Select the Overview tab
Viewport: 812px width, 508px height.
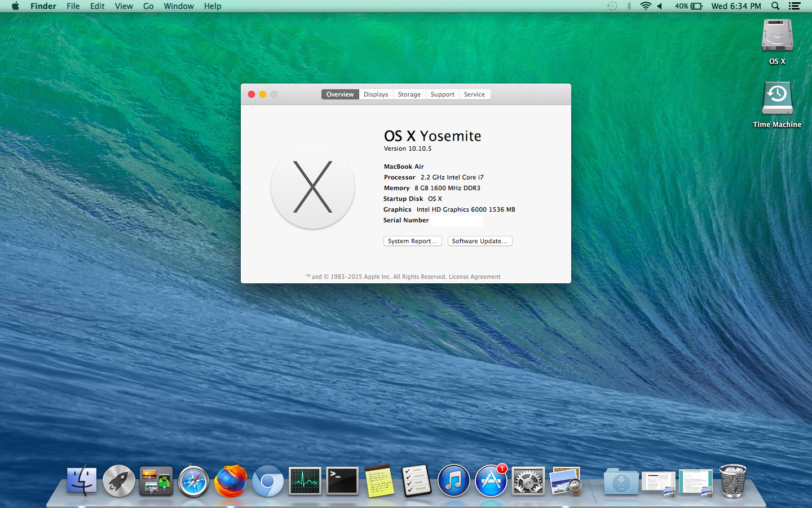click(x=340, y=94)
